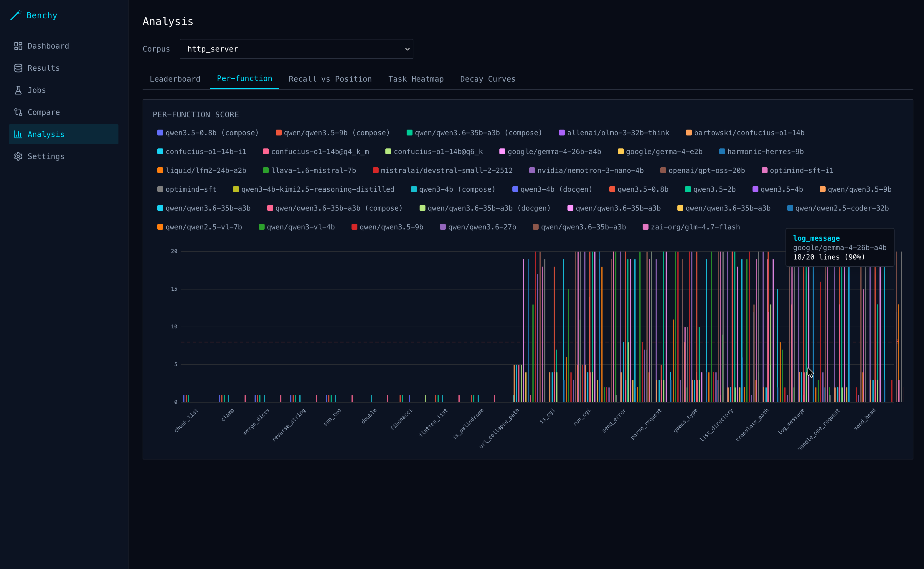Viewport: 924px width, 569px height.
Task: Toggle the qwen3.5-2b legend entry
Action: (710, 189)
